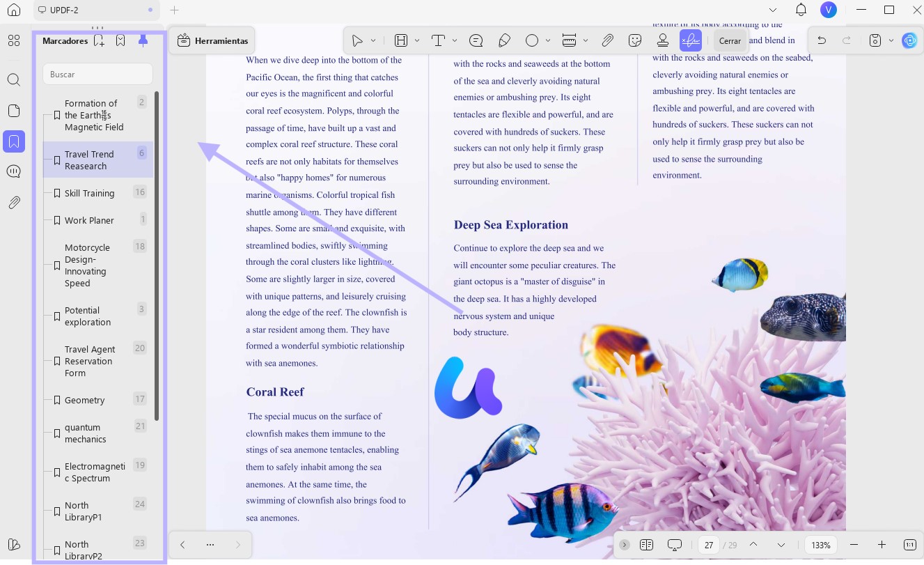Select the pencil drawing tool
The width and height of the screenshot is (924, 565).
[x=504, y=41]
